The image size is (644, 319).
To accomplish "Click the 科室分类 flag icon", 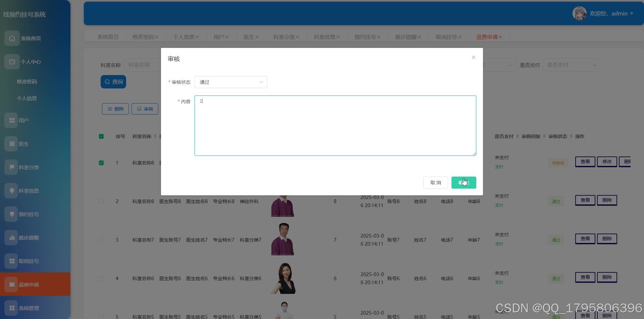I will 12,167.
